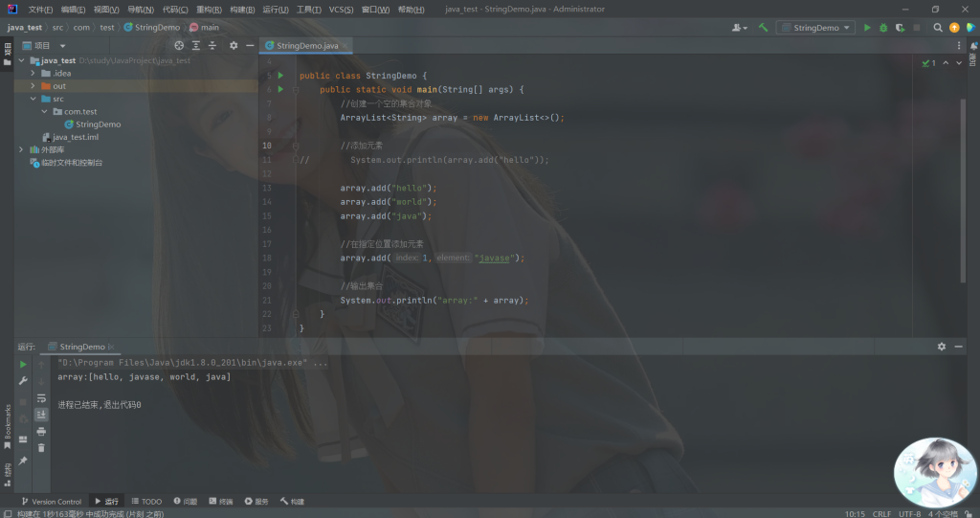
Task: Toggle scroll to end in Run console
Action: click(41, 415)
